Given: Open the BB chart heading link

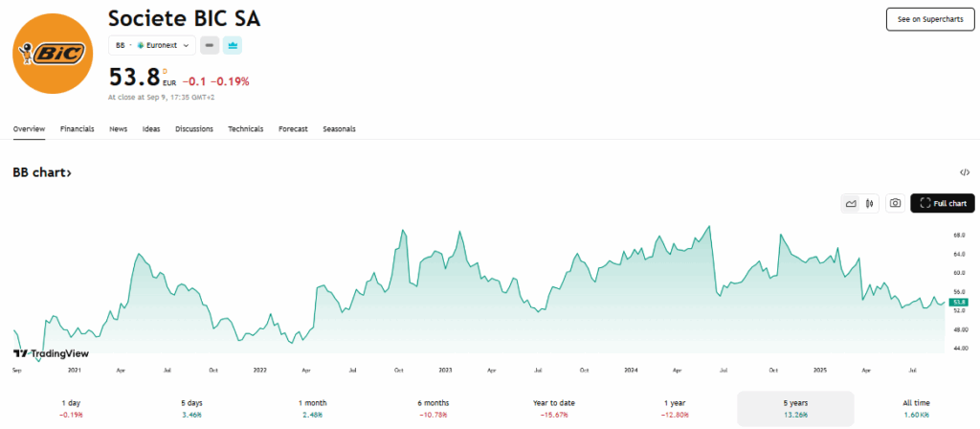Looking at the screenshot, I should (42, 172).
